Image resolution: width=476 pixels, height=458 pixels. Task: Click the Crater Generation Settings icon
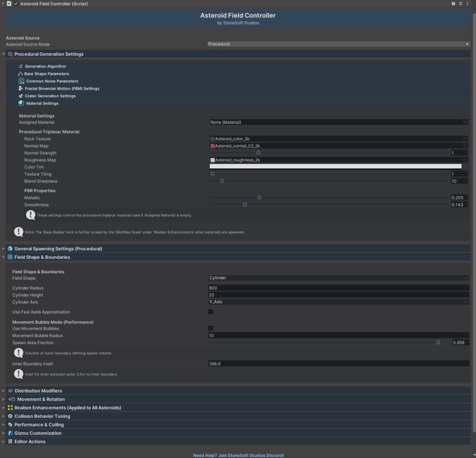point(21,96)
